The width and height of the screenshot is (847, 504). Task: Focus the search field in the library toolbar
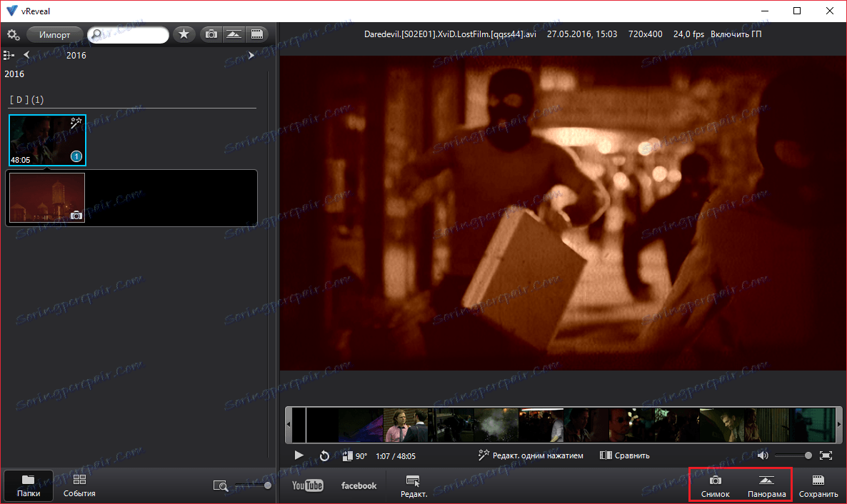point(128,34)
